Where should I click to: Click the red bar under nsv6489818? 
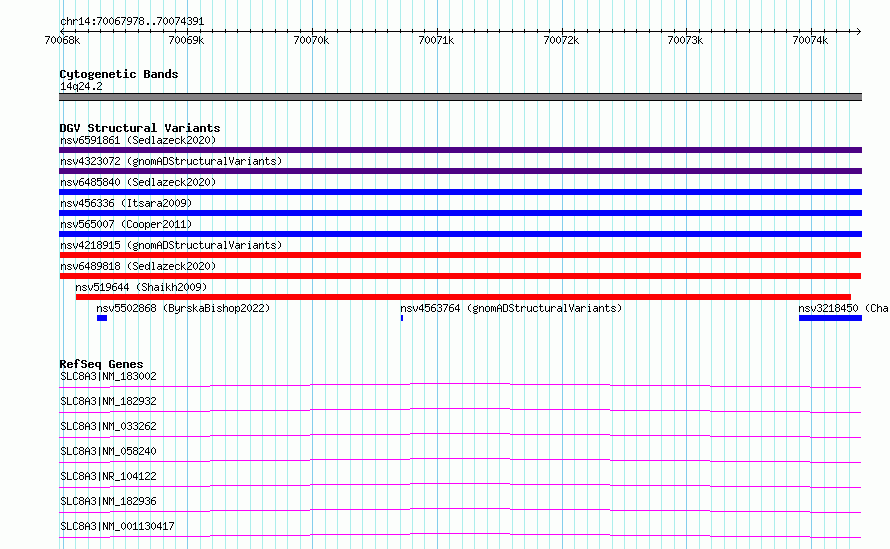(460, 276)
